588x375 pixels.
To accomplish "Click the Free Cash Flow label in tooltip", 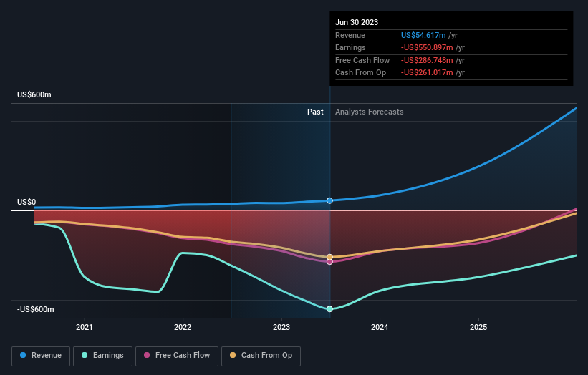I will tap(362, 60).
